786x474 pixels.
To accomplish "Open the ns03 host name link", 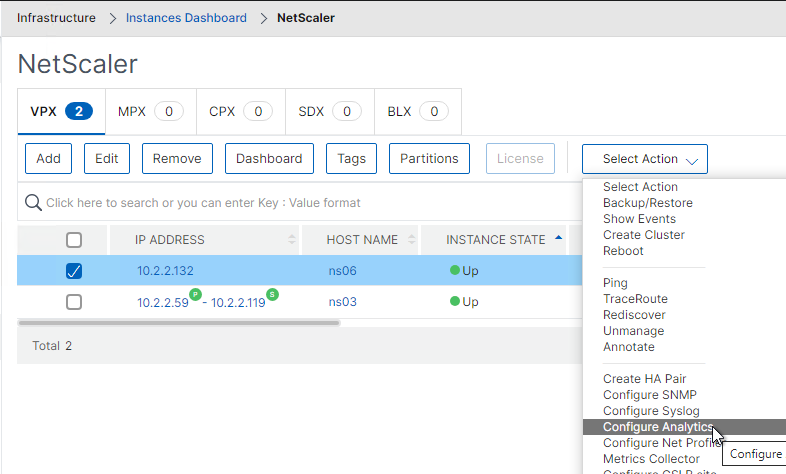I will [x=342, y=302].
